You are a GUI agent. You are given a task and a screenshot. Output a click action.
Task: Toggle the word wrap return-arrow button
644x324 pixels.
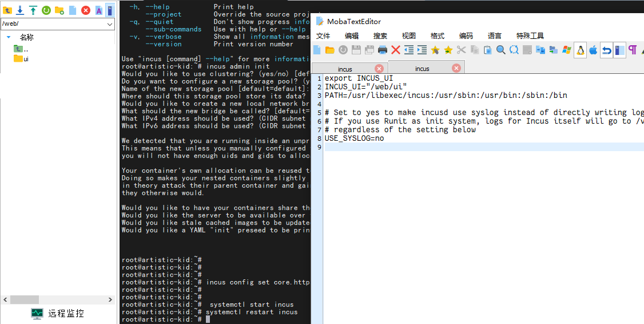(606, 50)
